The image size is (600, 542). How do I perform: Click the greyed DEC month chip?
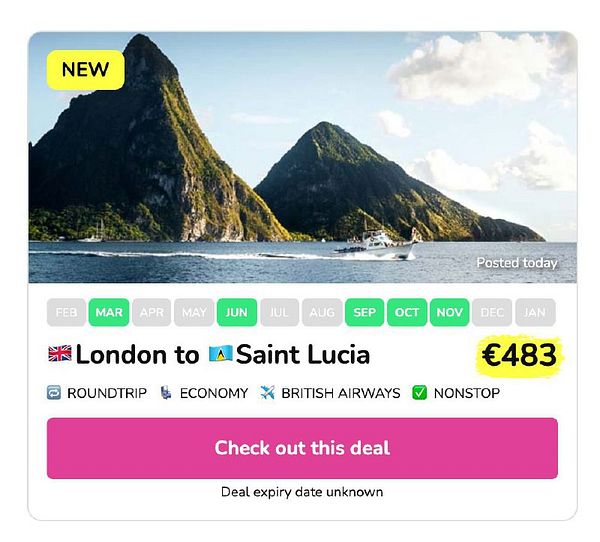(492, 312)
